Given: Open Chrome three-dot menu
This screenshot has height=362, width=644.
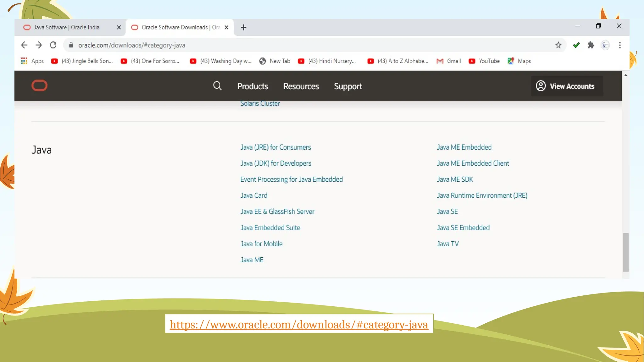Looking at the screenshot, I should [620, 45].
